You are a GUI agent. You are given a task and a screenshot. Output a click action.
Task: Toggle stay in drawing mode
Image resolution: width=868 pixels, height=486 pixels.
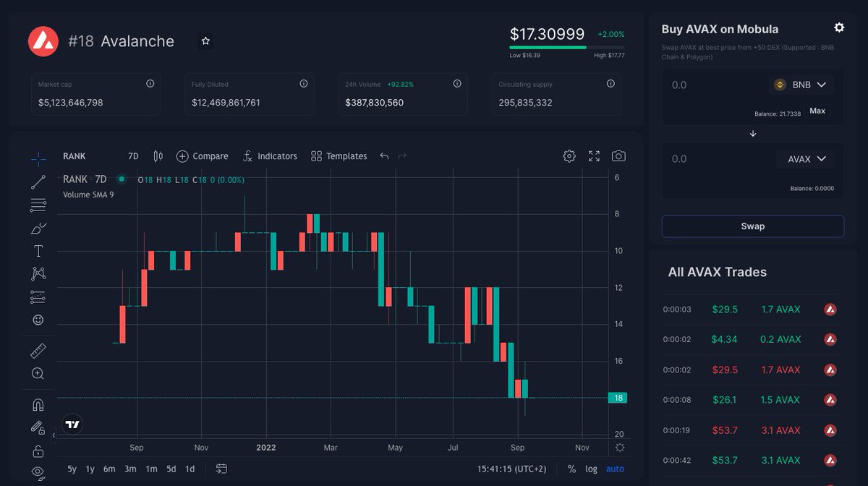coord(38,428)
